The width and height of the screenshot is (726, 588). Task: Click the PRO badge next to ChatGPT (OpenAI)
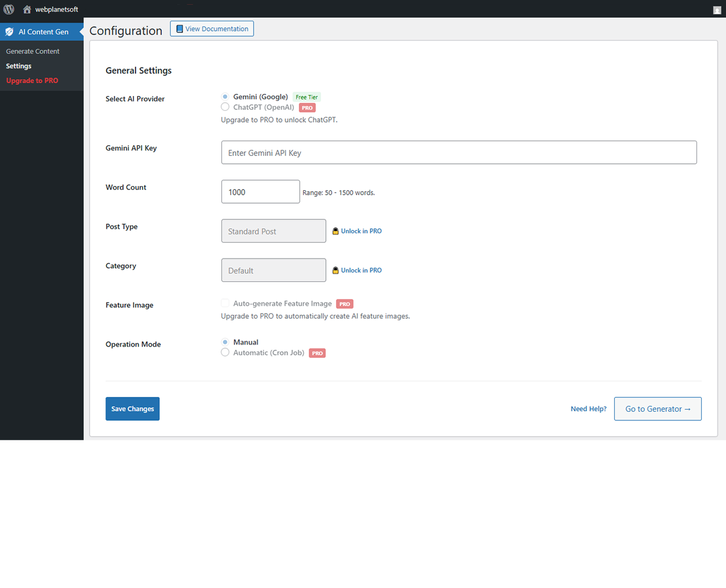(x=307, y=107)
